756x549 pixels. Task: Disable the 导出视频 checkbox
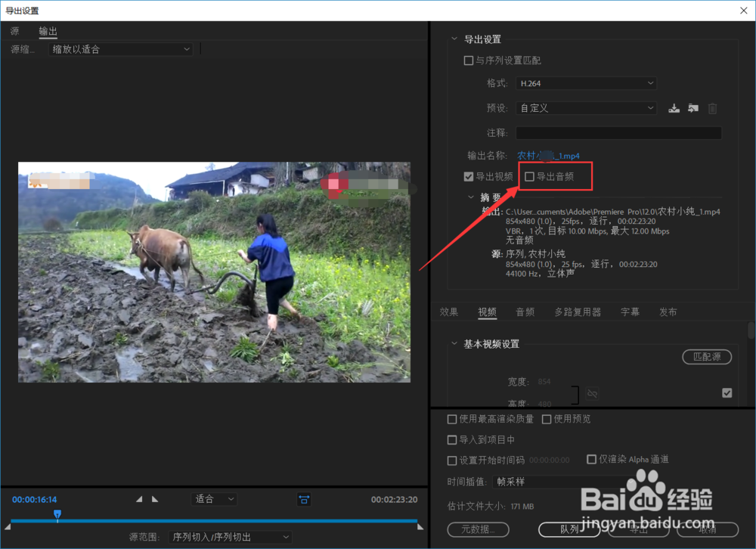(470, 176)
